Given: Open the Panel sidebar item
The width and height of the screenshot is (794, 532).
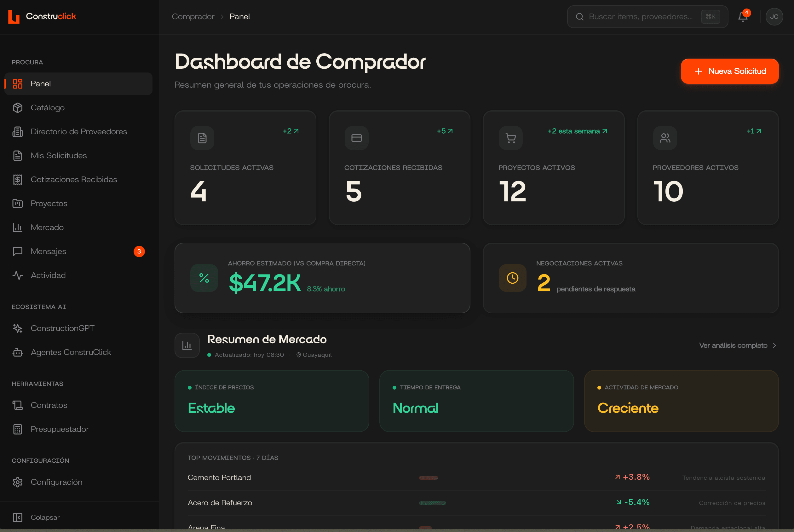Looking at the screenshot, I should (x=78, y=84).
